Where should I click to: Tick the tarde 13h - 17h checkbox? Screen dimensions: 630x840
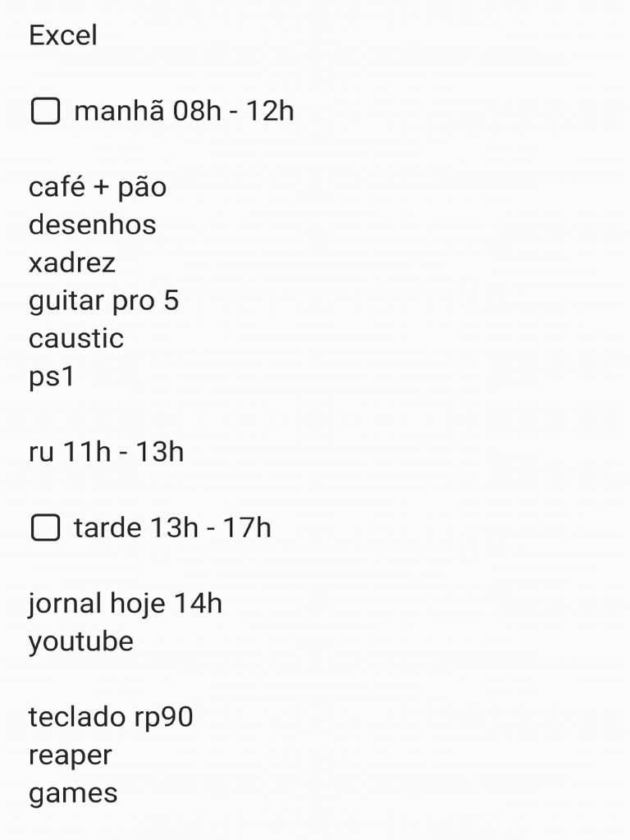coord(46,527)
